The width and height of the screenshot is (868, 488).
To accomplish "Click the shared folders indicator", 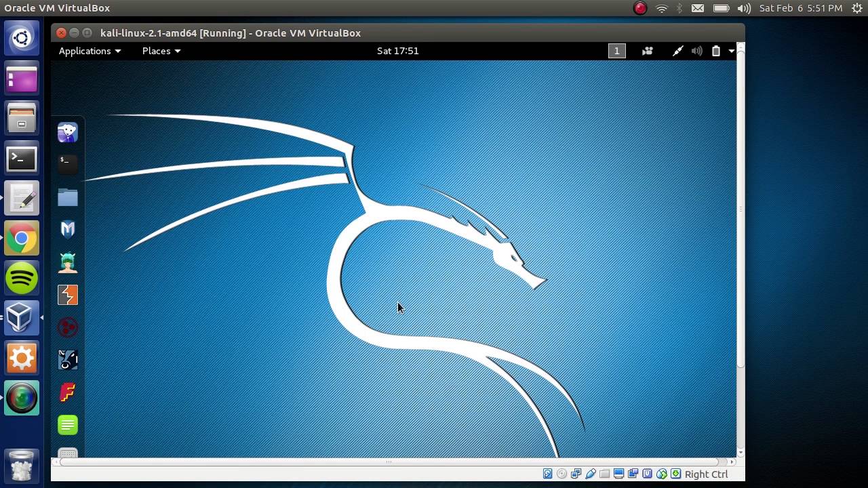I will (604, 474).
